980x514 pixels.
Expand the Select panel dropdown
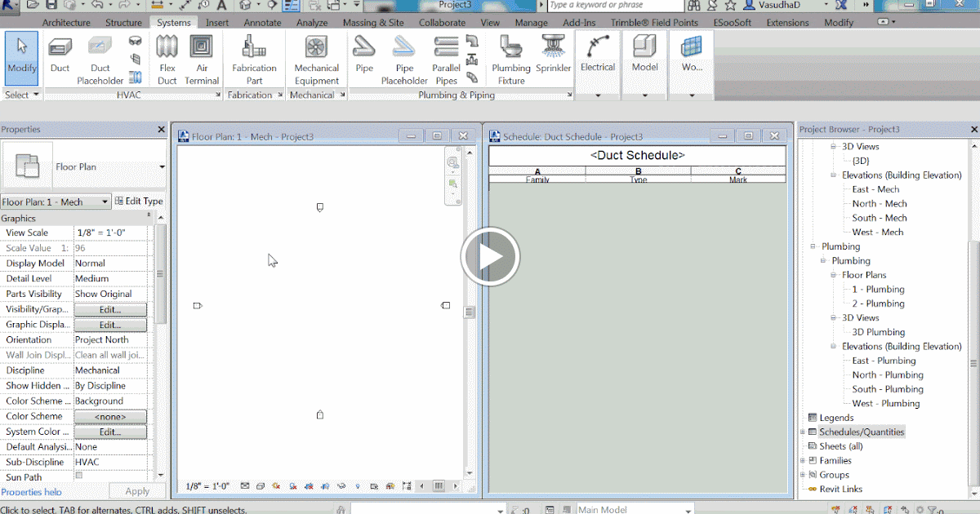[x=21, y=95]
